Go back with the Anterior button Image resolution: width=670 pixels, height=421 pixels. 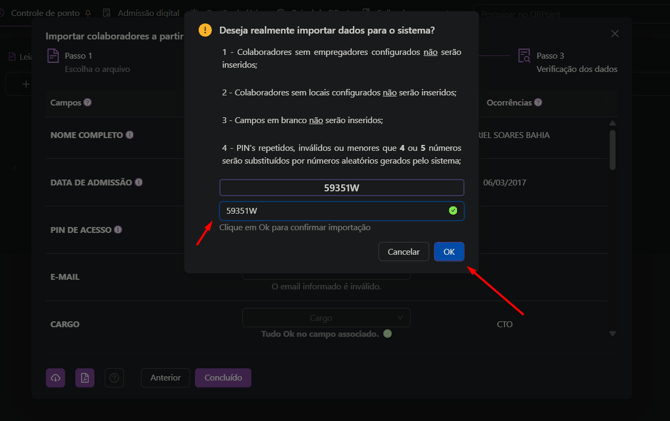point(165,378)
